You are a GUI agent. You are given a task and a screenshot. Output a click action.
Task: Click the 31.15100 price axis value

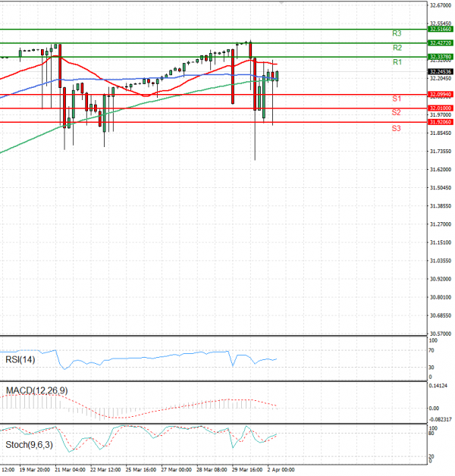click(x=441, y=243)
